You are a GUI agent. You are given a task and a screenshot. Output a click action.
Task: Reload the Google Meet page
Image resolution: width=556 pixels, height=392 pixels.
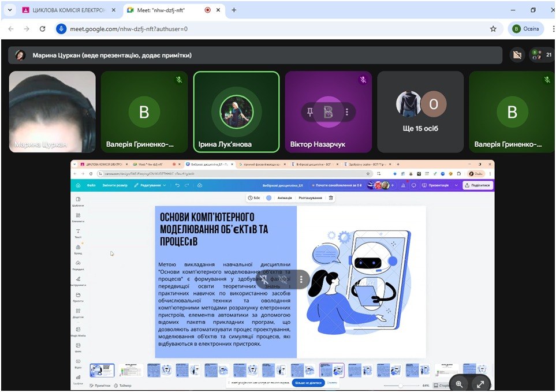click(x=42, y=29)
